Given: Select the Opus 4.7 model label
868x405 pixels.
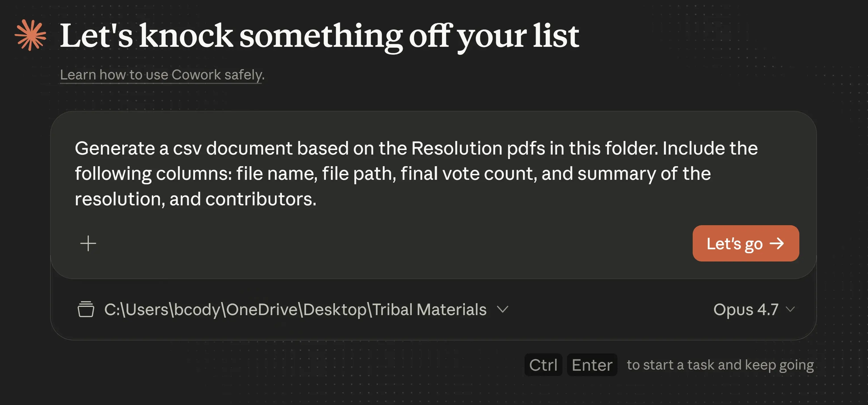Looking at the screenshot, I should (x=746, y=309).
